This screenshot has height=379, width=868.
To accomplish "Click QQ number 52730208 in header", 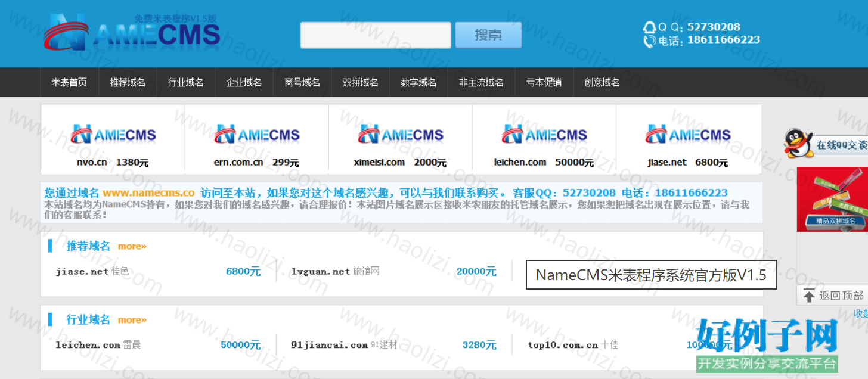I will click(714, 27).
